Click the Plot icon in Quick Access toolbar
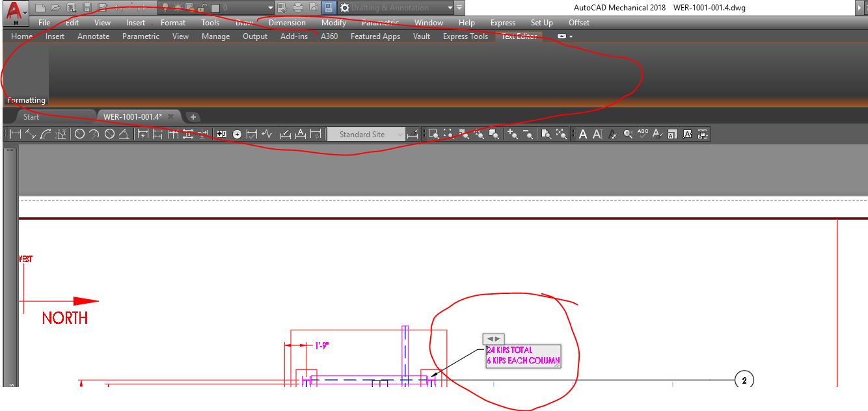The image size is (868, 411). click(x=297, y=7)
